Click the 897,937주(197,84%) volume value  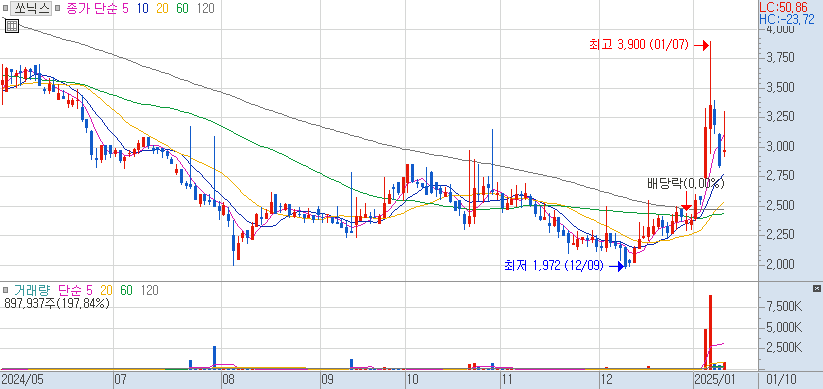tap(57, 303)
